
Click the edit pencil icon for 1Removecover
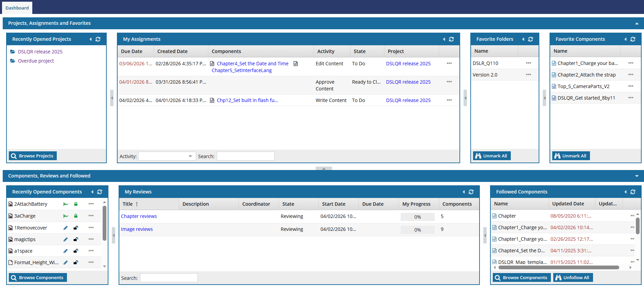(66, 228)
